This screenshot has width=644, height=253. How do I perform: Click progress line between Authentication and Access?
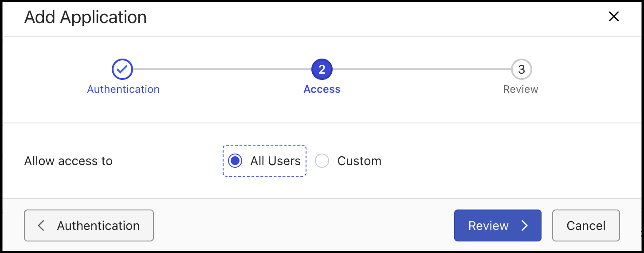click(222, 69)
